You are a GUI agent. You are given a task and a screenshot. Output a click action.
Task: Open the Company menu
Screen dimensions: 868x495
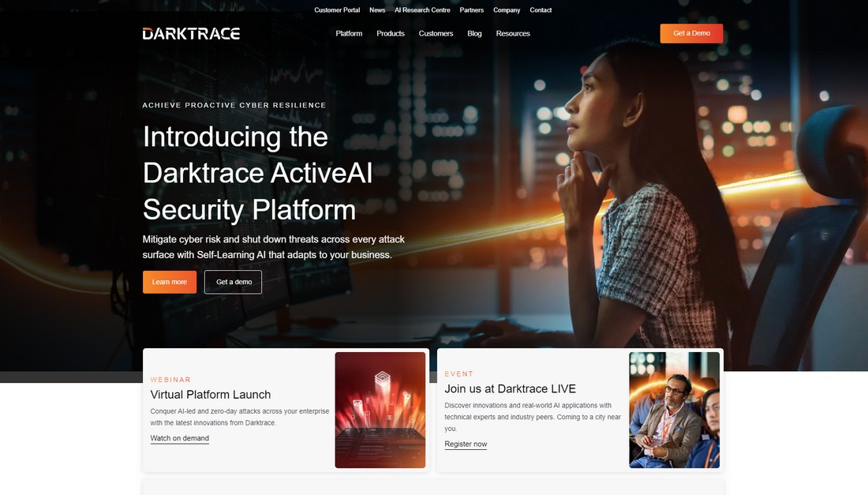tap(507, 10)
